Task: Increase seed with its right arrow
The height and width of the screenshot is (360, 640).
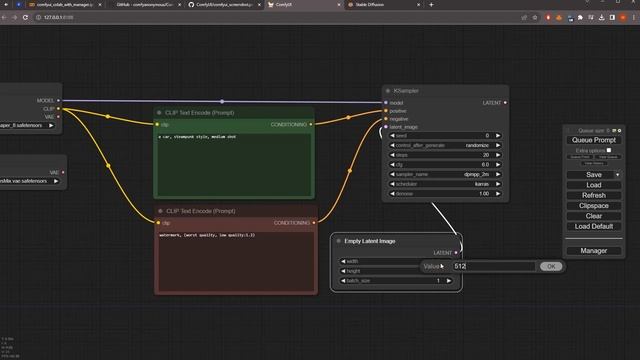Action: (498, 136)
